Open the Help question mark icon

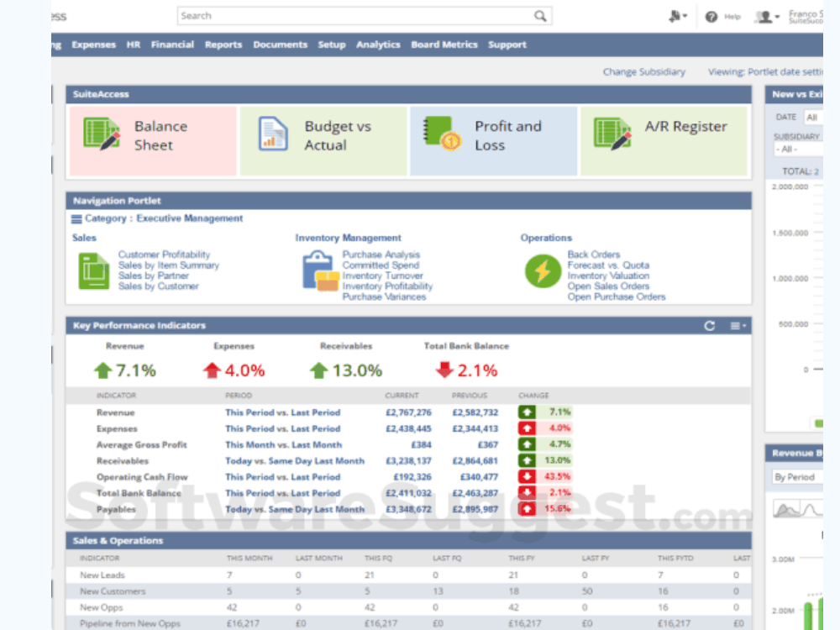(x=711, y=17)
